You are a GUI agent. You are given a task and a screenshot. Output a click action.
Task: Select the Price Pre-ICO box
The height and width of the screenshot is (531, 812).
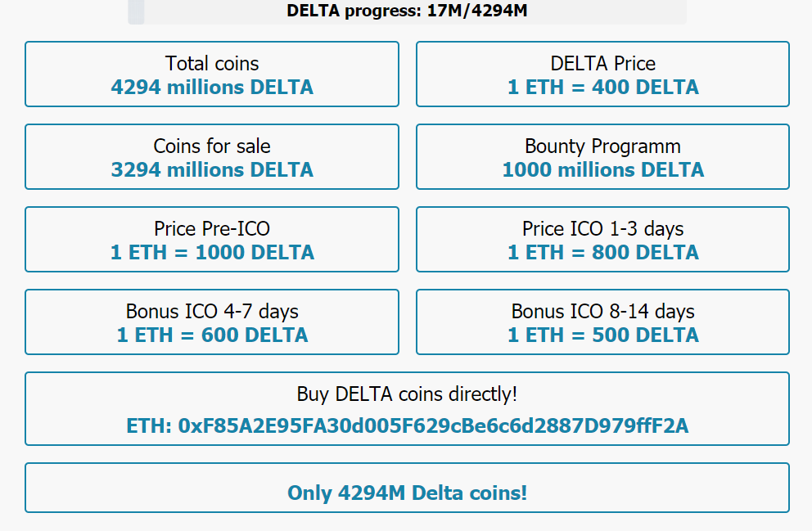point(212,239)
